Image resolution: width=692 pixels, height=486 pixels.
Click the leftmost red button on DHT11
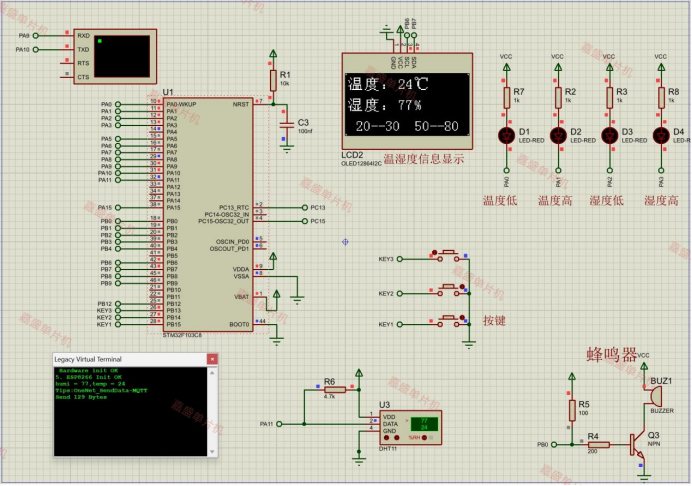pos(387,438)
